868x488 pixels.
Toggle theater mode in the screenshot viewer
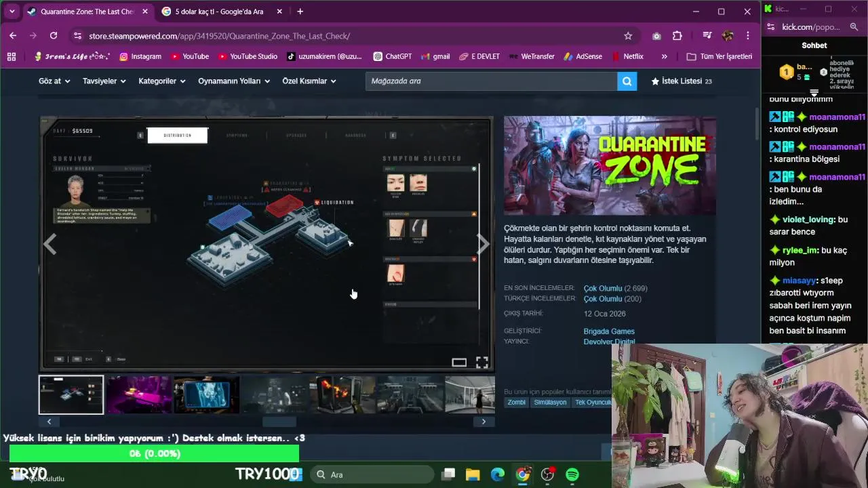tap(459, 363)
